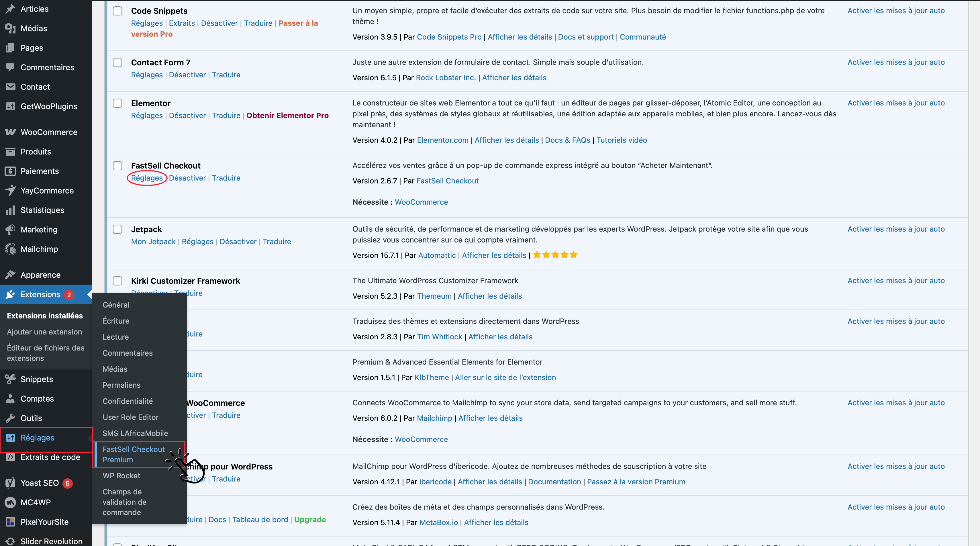Click the Pages icon in sidebar
The width and height of the screenshot is (980, 546).
(10, 48)
